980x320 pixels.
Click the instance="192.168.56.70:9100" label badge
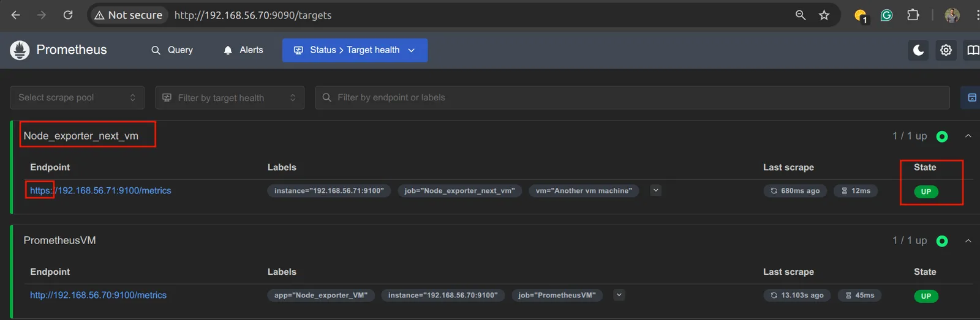coord(443,296)
